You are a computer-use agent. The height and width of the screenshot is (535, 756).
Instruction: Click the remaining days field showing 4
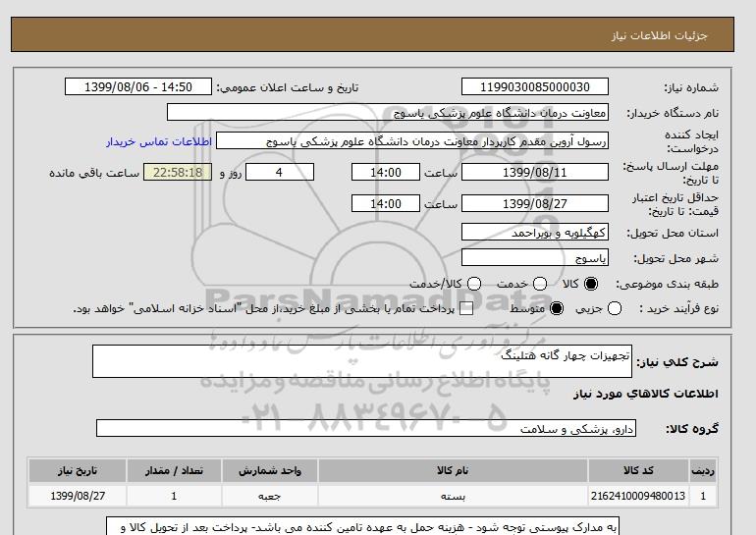click(x=280, y=172)
